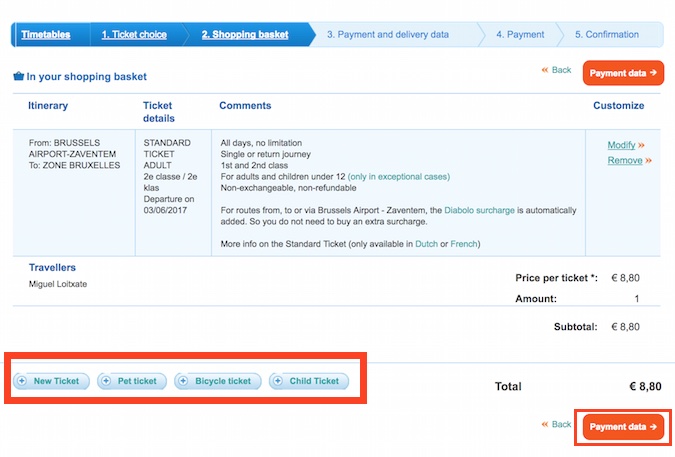Open the Timetables step
675x457 pixels.
click(x=46, y=35)
